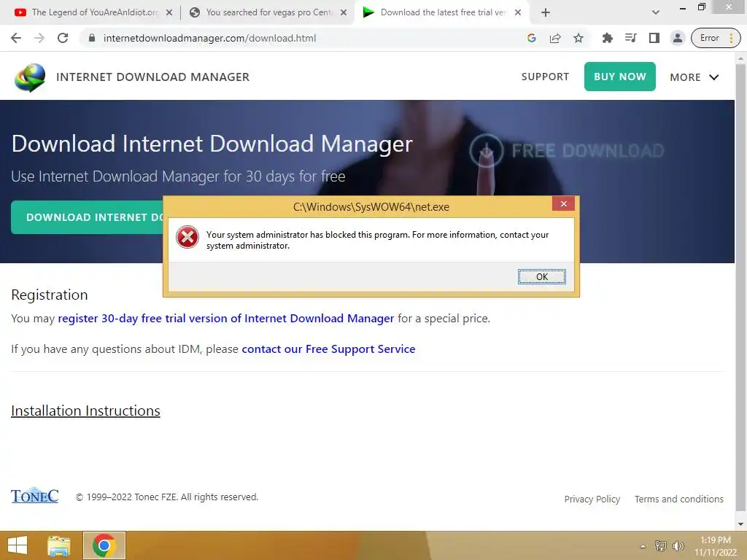747x560 pixels.
Task: Click the BUY NOW button
Action: [x=620, y=76]
